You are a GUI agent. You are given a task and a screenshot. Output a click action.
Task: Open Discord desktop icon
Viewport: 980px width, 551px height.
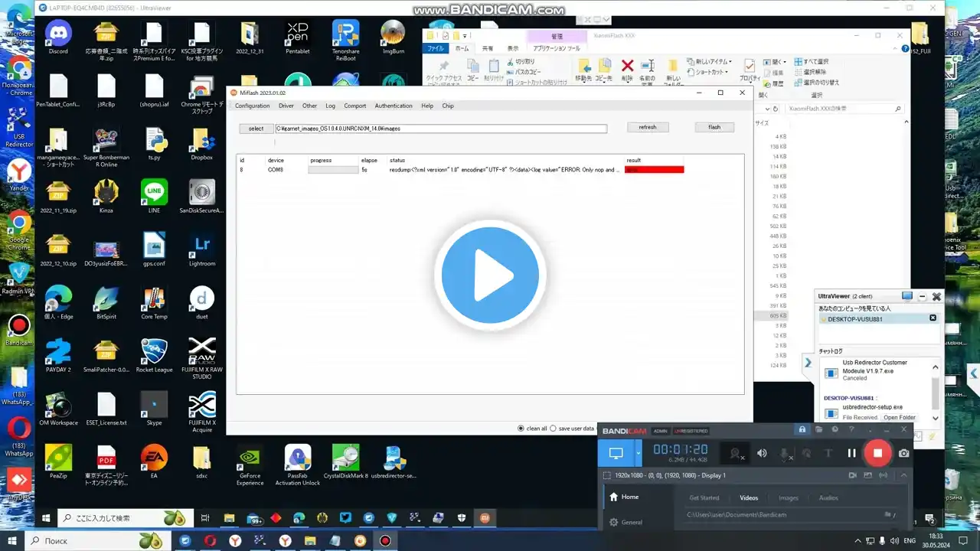click(x=58, y=37)
